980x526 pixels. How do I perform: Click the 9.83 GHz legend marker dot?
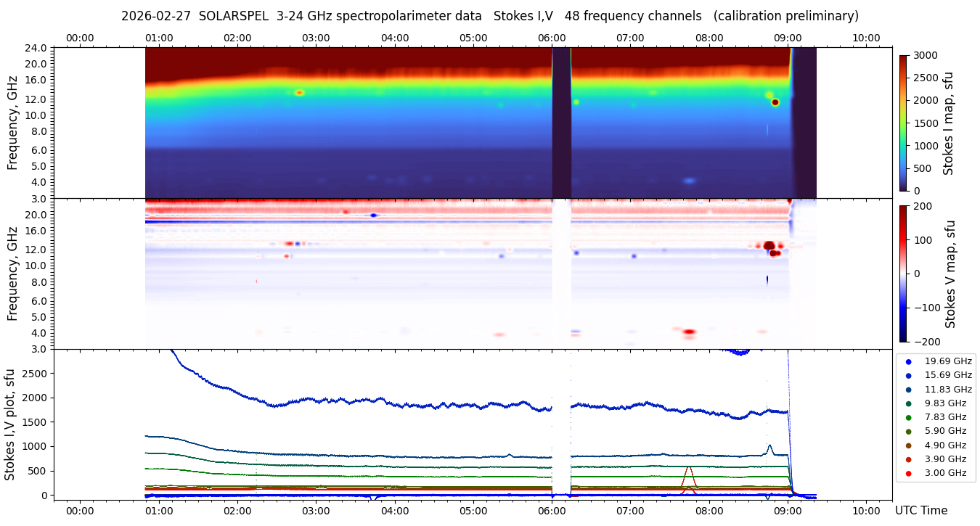click(908, 403)
